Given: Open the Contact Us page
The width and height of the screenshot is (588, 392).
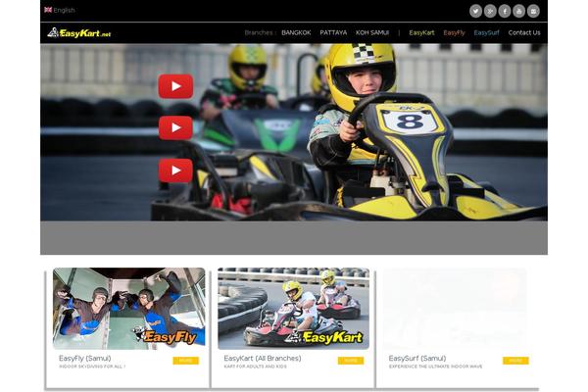Looking at the screenshot, I should 524,32.
